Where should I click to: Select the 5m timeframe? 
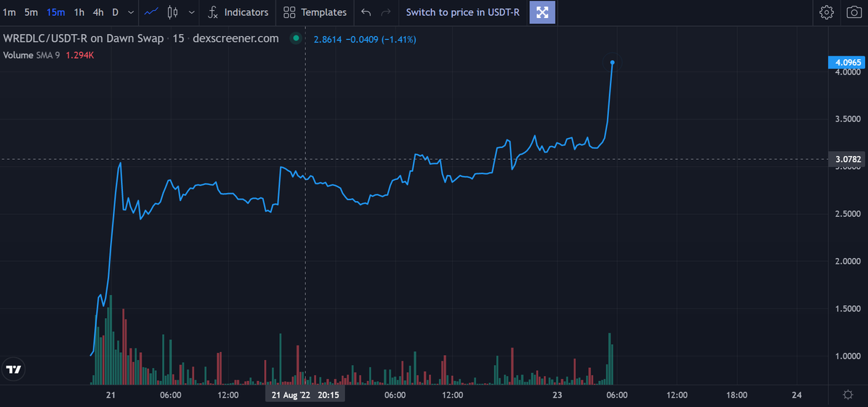pyautogui.click(x=31, y=12)
